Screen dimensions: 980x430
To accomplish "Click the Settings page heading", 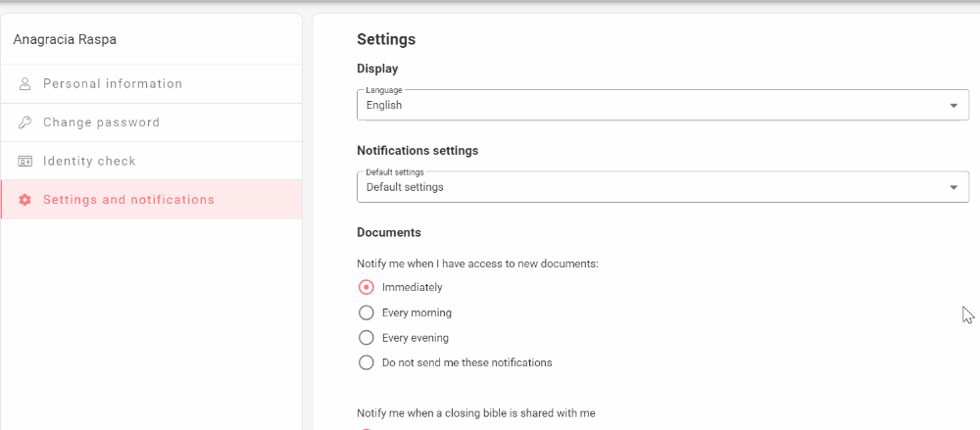I will coord(386,40).
